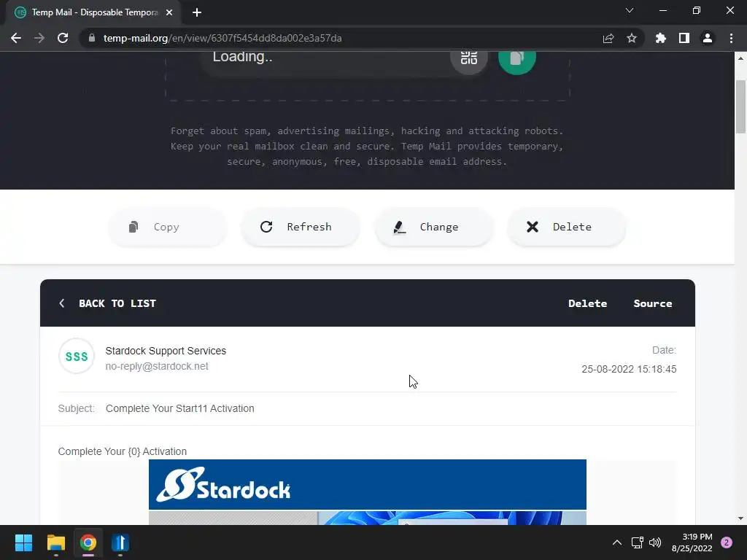Select the Temp Mail browser tab
Image resolution: width=747 pixels, height=560 pixels.
[93, 12]
